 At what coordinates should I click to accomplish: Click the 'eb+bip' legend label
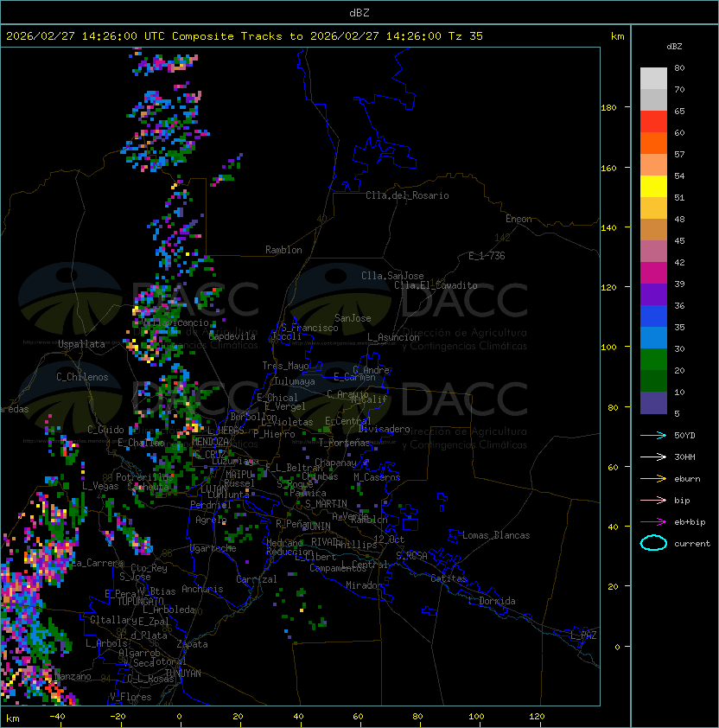(x=690, y=522)
